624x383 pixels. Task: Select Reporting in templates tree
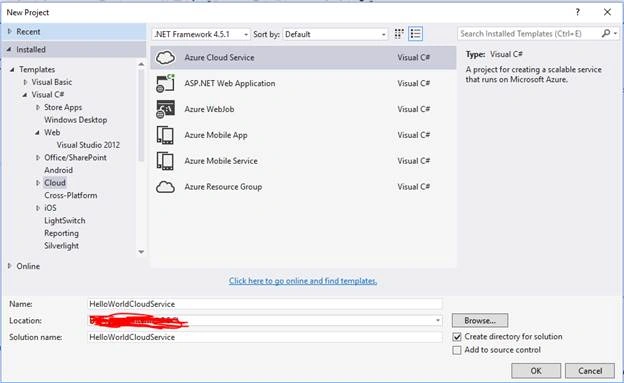[x=61, y=233]
